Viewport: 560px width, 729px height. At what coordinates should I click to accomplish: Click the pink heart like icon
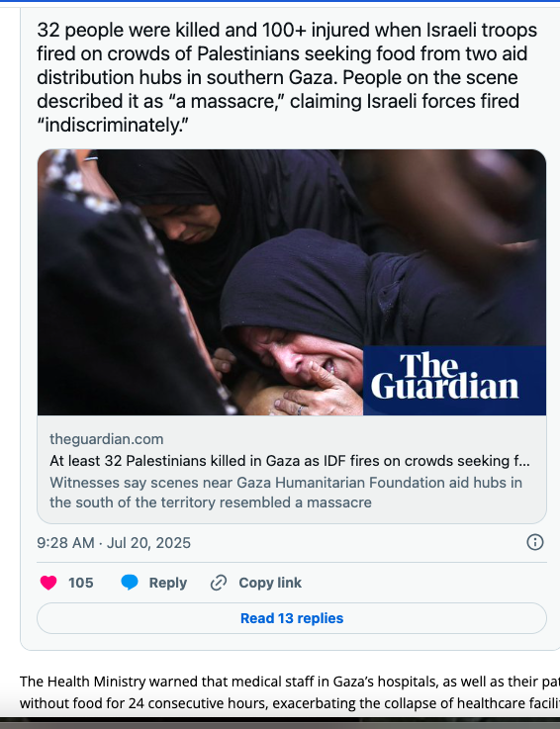(x=48, y=583)
